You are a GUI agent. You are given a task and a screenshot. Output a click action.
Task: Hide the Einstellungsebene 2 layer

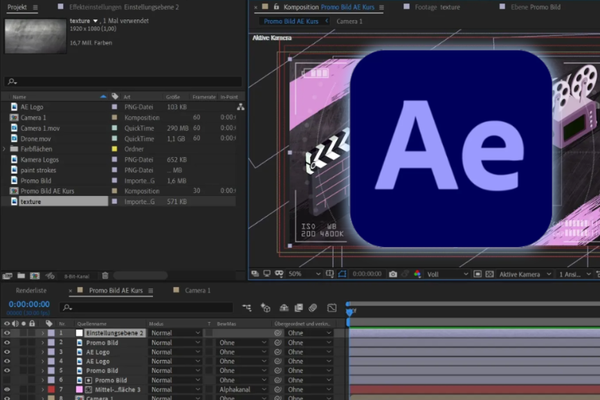coord(7,333)
